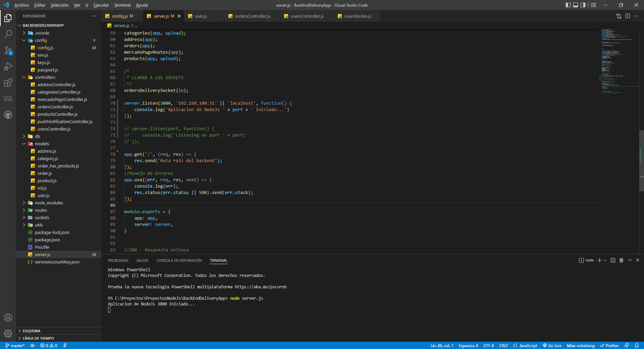Expand the ESQUEMA section

[x=59, y=331]
